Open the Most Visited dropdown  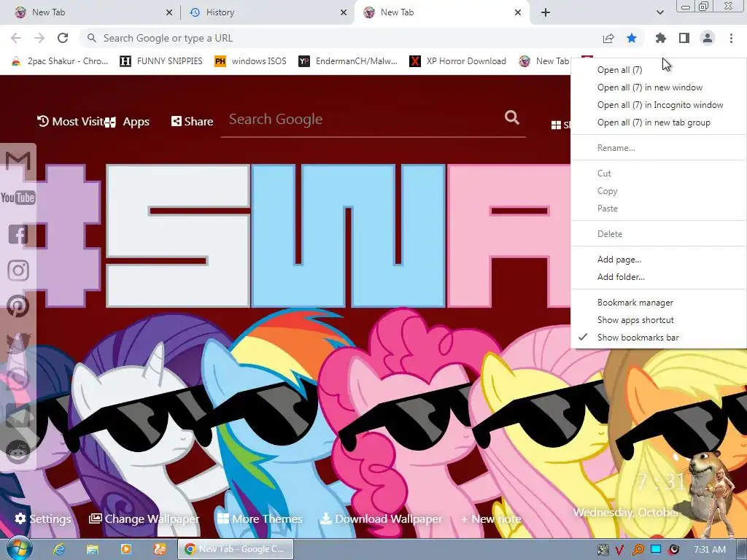(70, 122)
